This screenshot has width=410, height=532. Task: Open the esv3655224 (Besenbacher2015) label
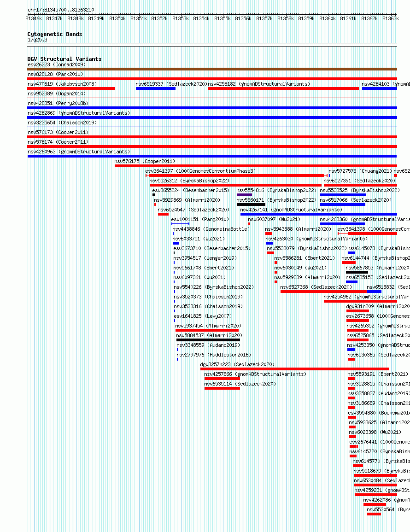(191, 190)
